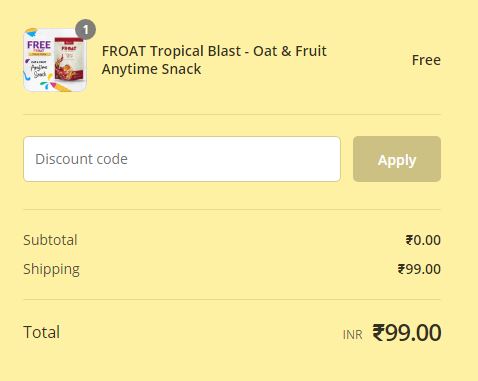Screen dimensions: 478x381
Task: Click the Subtotal label
Action: [x=50, y=240]
